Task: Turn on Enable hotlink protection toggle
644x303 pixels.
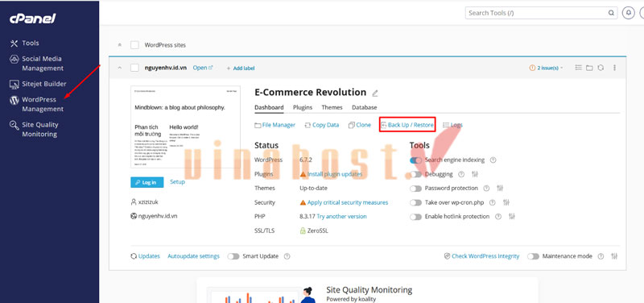Action: 415,217
